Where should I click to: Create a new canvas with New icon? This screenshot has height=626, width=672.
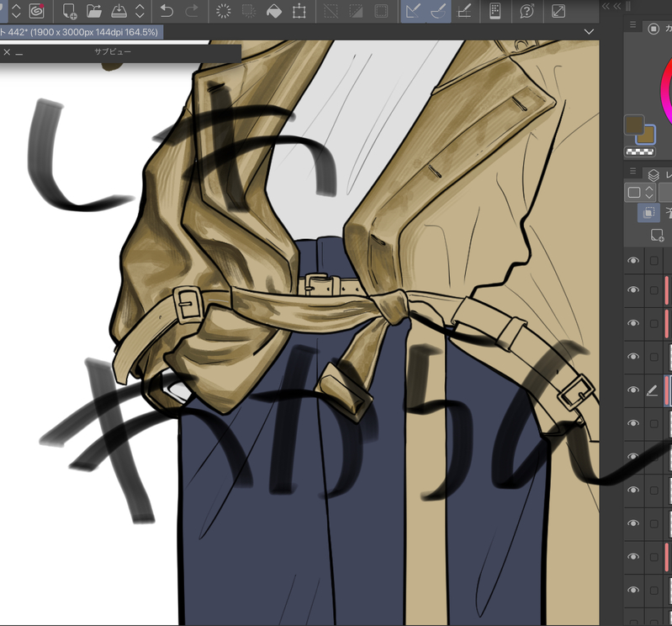tap(69, 11)
